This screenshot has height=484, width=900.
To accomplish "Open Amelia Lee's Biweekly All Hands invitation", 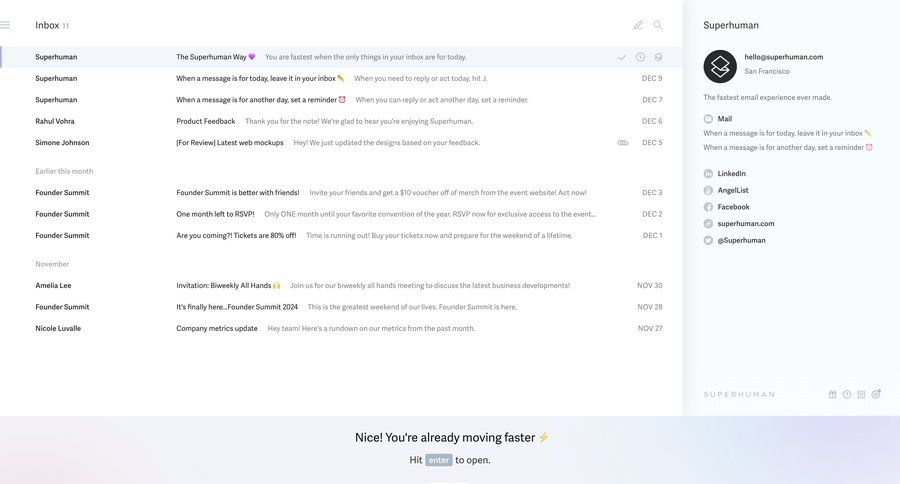I will pos(342,285).
